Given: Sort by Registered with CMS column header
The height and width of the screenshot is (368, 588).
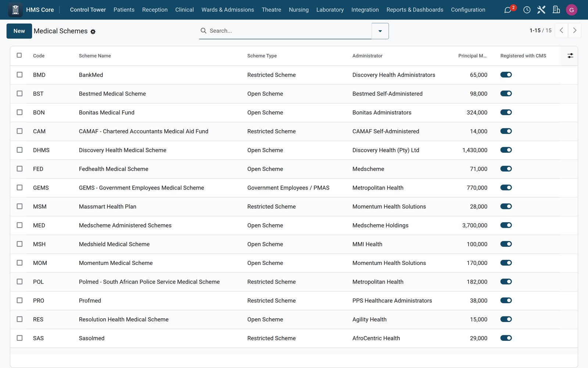Looking at the screenshot, I should click(x=523, y=56).
